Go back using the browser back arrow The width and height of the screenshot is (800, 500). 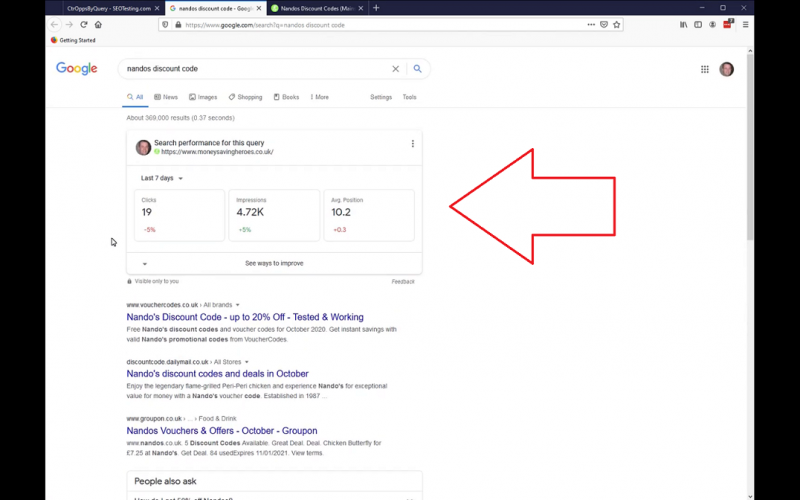click(x=55, y=24)
